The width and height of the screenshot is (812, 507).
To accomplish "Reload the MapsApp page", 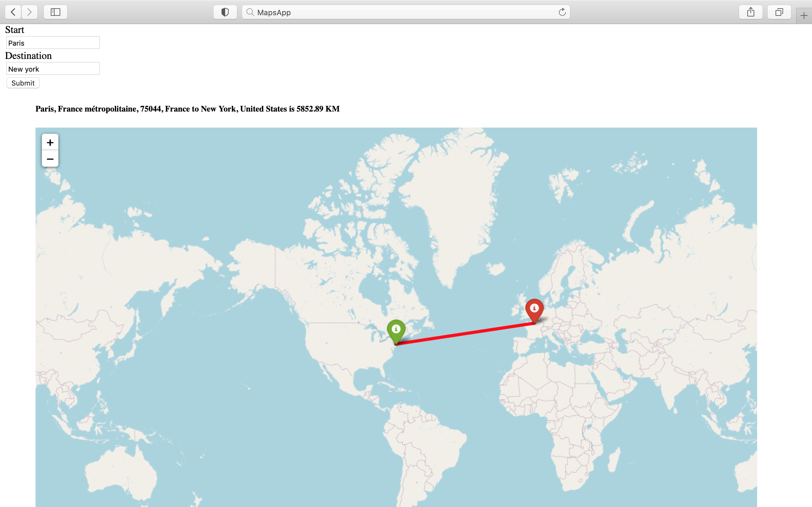I will [562, 12].
